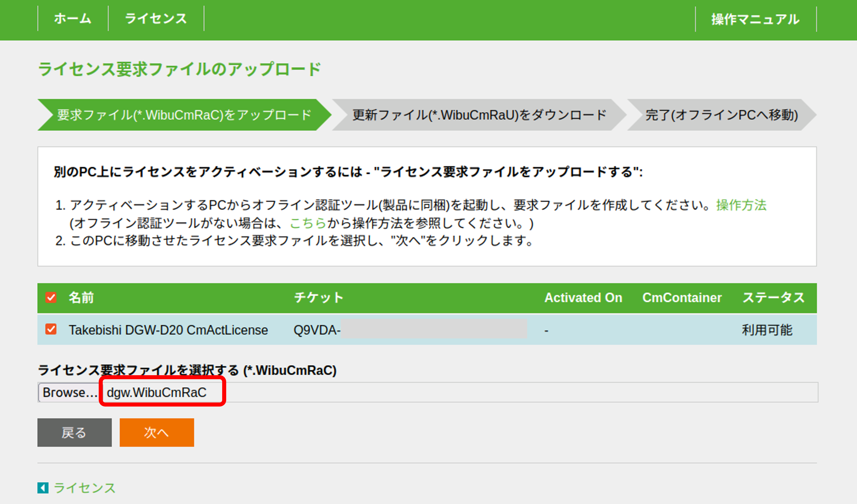Uncheck the Takebishi DGW-D20 CmActLicense checkbox
The image size is (857, 504).
tap(51, 329)
